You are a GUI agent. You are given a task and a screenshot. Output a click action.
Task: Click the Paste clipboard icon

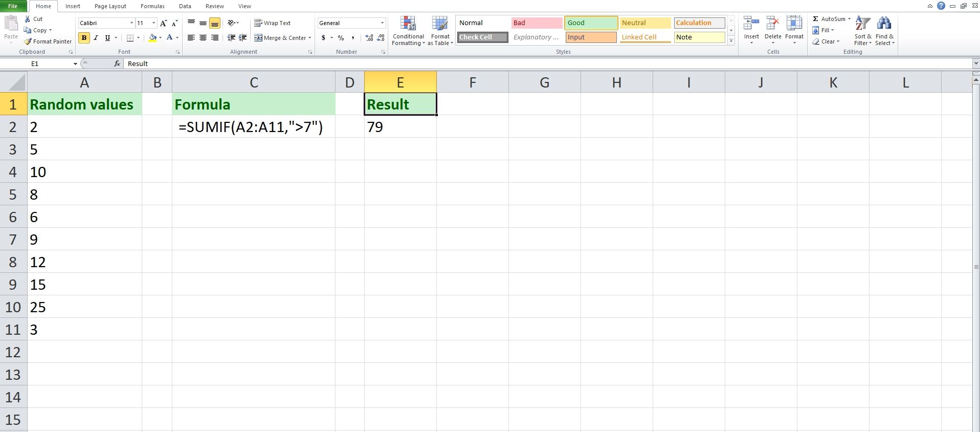11,24
